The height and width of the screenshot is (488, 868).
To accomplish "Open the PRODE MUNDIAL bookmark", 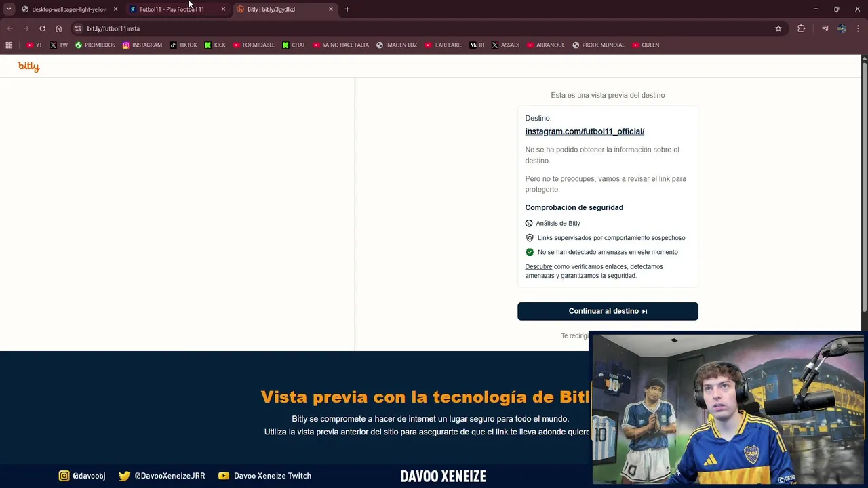I will tap(598, 45).
